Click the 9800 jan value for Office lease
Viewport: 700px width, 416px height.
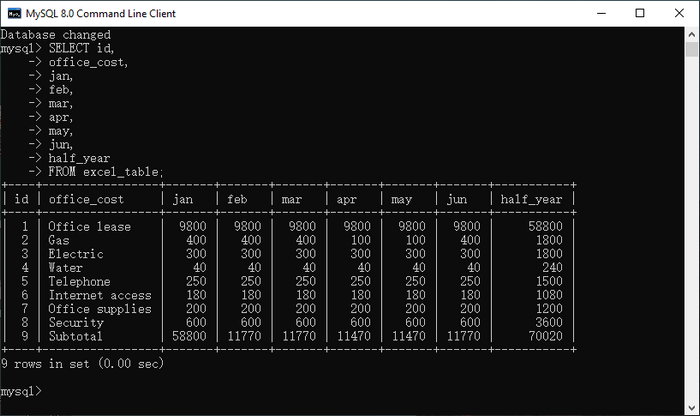coord(193,226)
